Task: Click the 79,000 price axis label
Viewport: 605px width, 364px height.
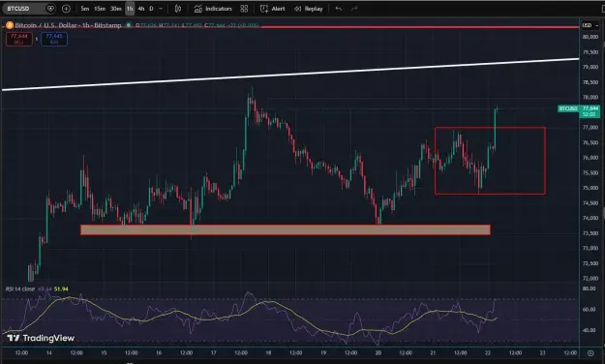Action: [590, 67]
